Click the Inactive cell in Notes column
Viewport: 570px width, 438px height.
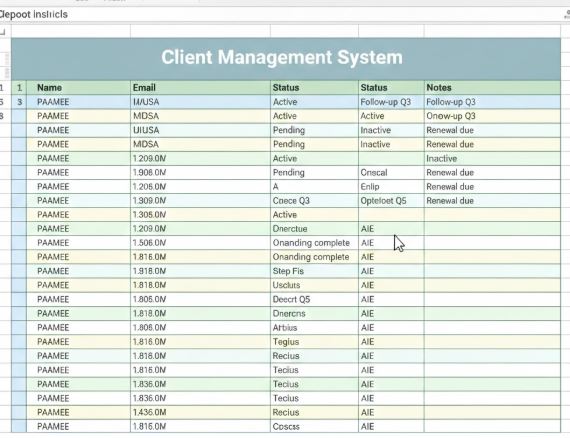pyautogui.click(x=492, y=158)
